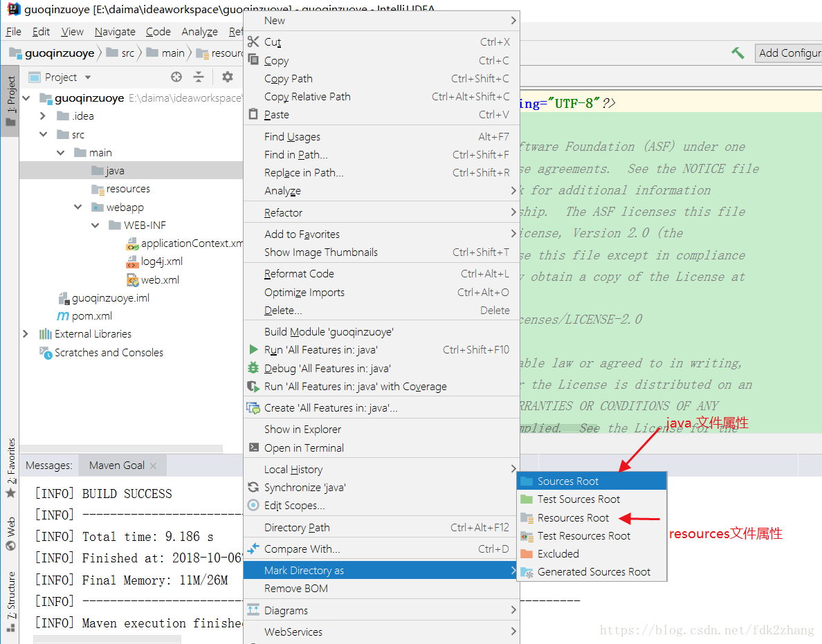The width and height of the screenshot is (822, 644).
Task: Open the New submenu
Action: coord(382,21)
